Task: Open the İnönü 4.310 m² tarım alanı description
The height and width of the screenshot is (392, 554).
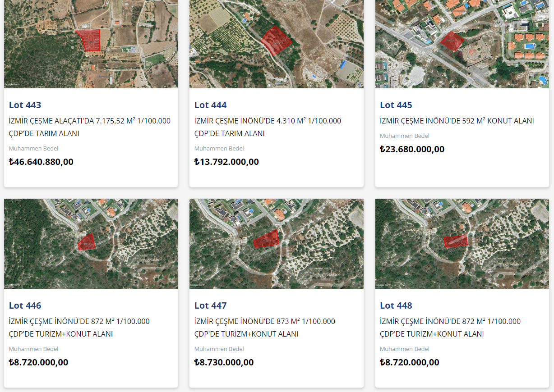Action: tap(268, 127)
